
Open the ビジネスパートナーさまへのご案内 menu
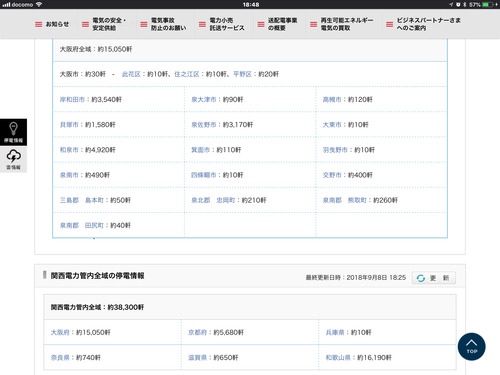pos(423,24)
